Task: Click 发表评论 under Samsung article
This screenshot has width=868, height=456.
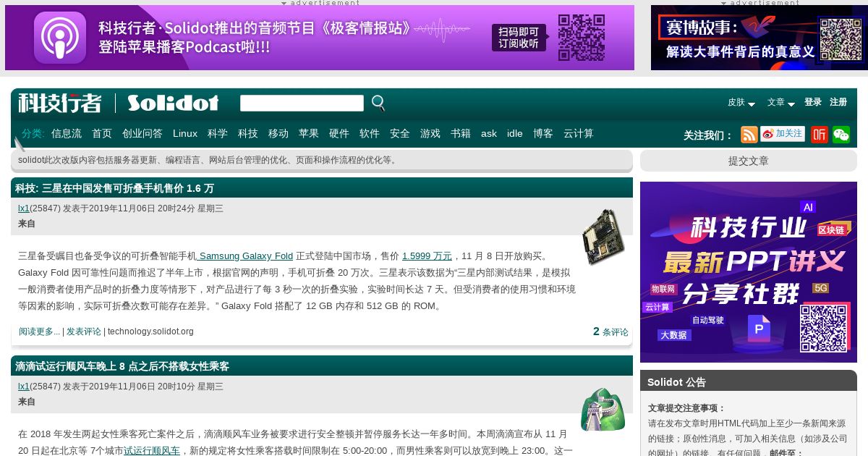Action: click(84, 332)
